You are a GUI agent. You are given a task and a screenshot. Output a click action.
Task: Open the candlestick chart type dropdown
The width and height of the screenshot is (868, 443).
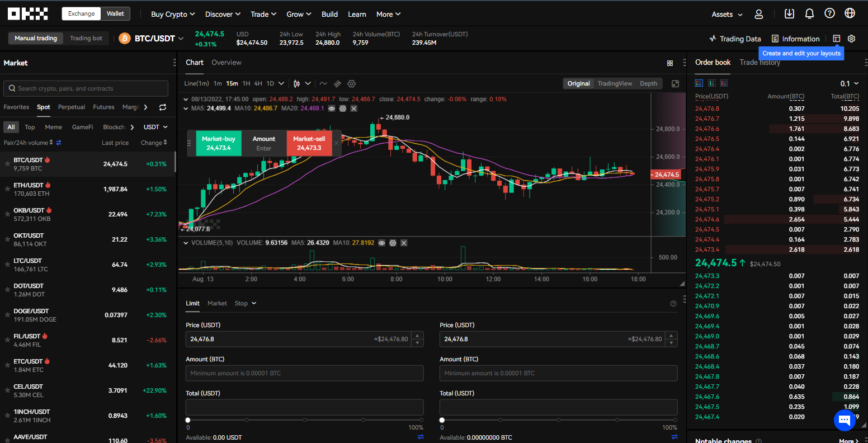302,83
